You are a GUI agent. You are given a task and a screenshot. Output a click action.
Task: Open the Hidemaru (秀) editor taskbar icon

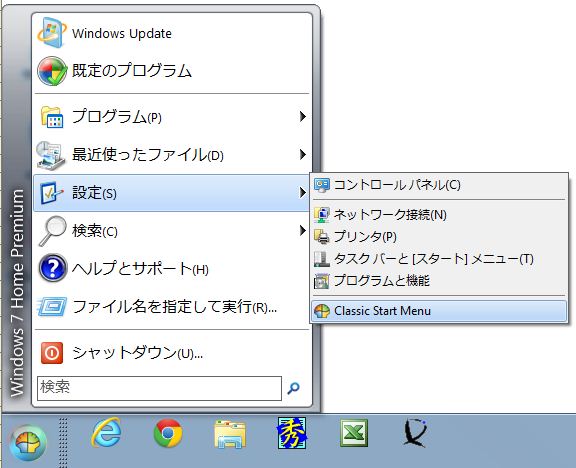point(292,433)
